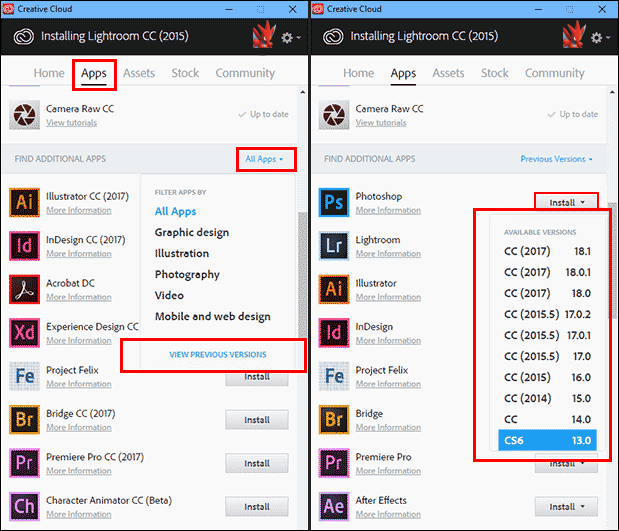Select Apps tab in left window
Screen dimensions: 619x531
94,73
